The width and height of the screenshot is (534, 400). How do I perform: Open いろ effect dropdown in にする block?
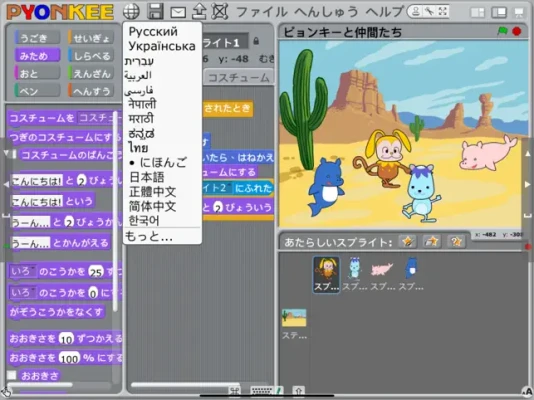[23, 292]
